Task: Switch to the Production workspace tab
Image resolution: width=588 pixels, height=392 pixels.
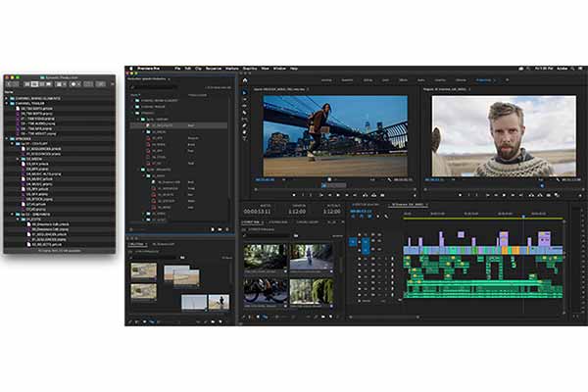Action: (484, 80)
